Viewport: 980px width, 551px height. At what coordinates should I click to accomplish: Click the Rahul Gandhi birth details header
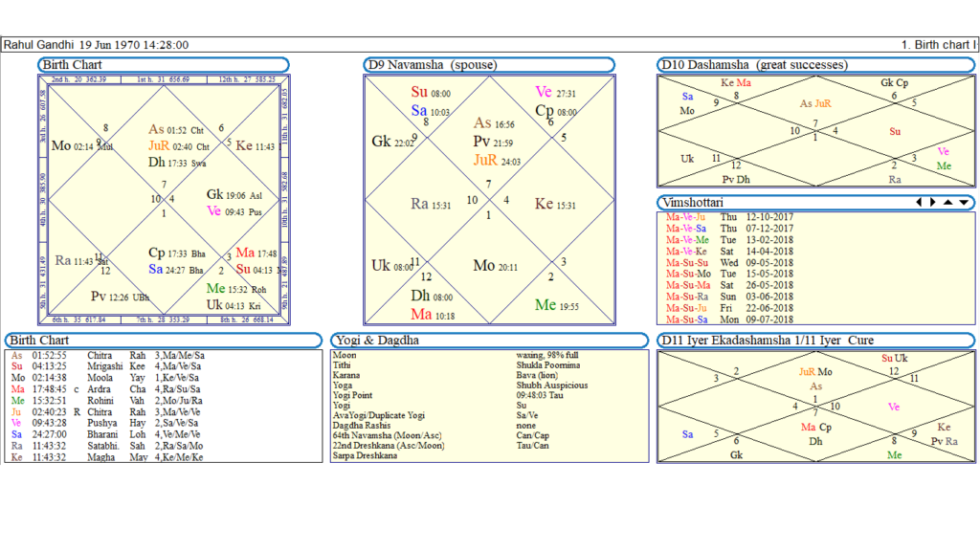pos(97,45)
